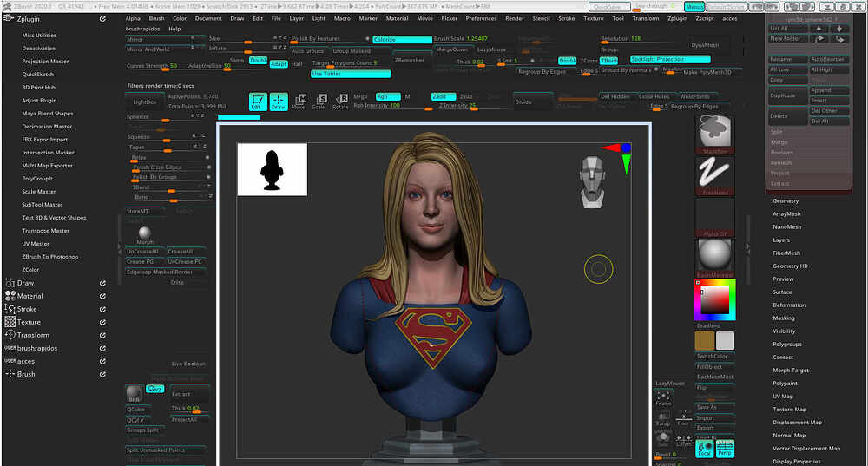Switch to the Move tool icon
This screenshot has width=868, height=466.
pos(299,102)
